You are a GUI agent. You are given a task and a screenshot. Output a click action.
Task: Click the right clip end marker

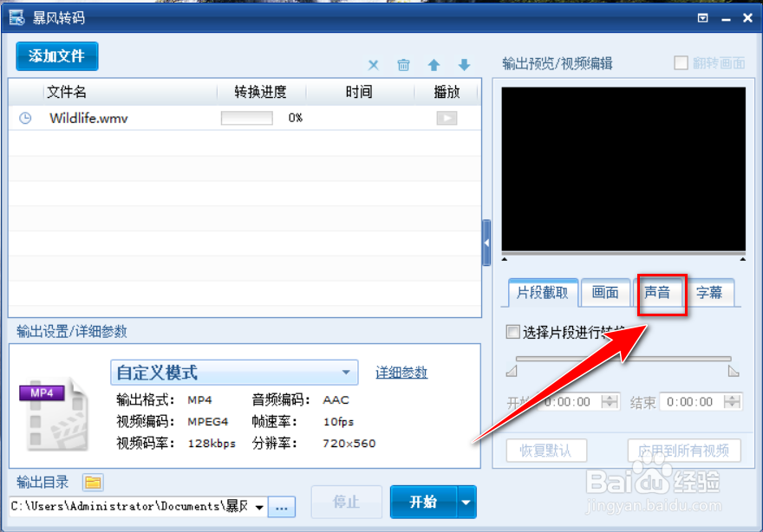[x=734, y=372]
